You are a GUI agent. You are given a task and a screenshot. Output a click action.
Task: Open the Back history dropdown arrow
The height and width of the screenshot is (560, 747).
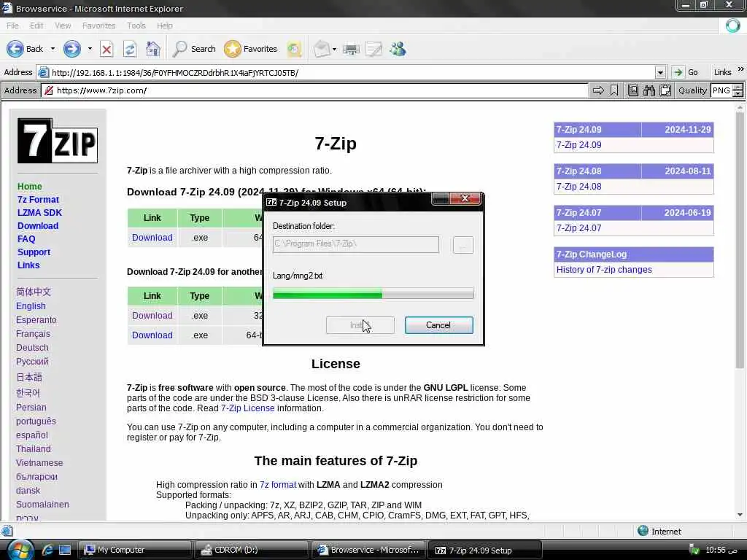pyautogui.click(x=53, y=49)
